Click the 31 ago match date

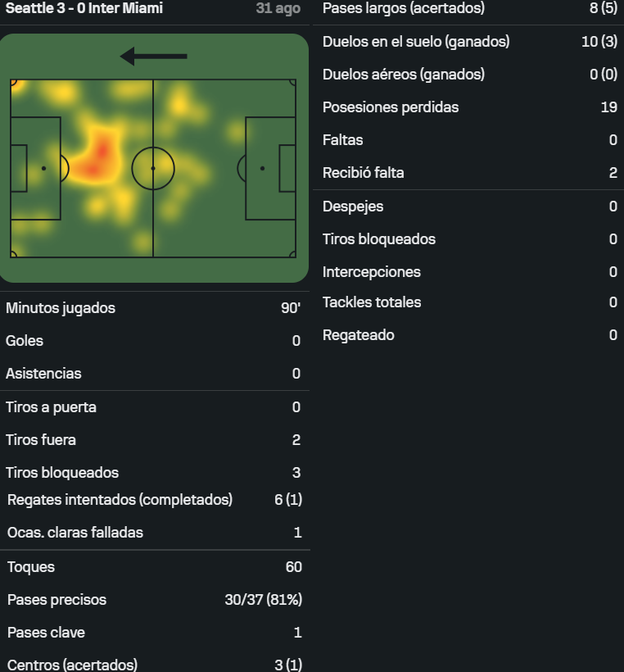278,8
